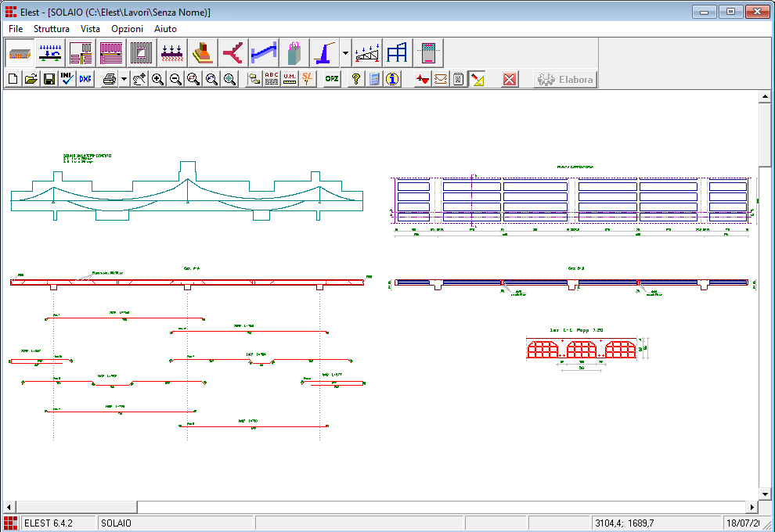
Task: Click the zoom in magnifier
Action: 158,79
